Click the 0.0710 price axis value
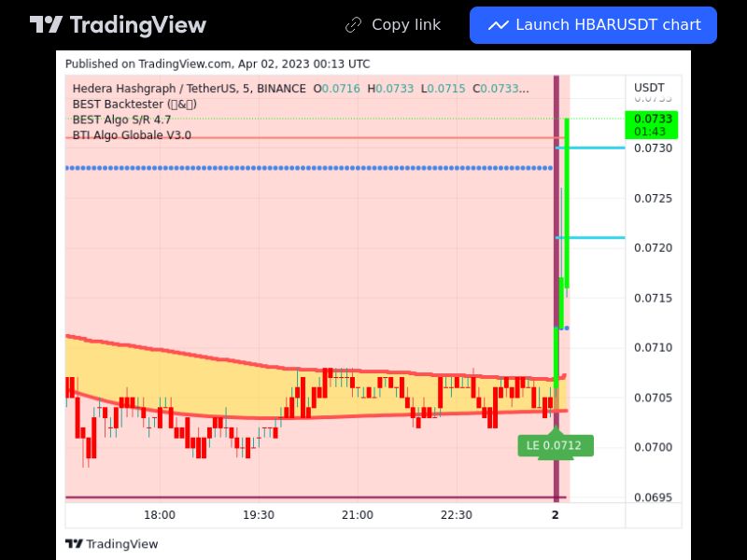 pyautogui.click(x=653, y=347)
